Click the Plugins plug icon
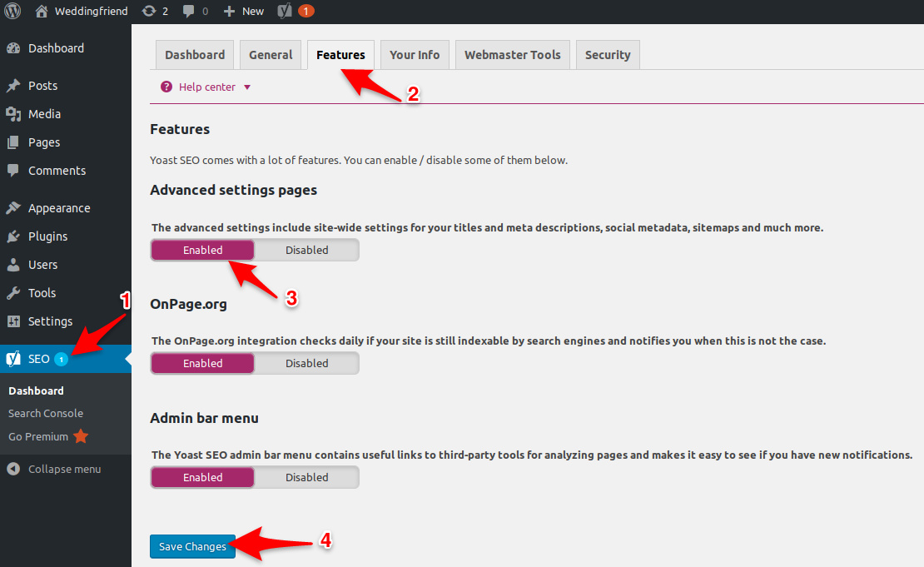This screenshot has height=567, width=924. tap(13, 236)
